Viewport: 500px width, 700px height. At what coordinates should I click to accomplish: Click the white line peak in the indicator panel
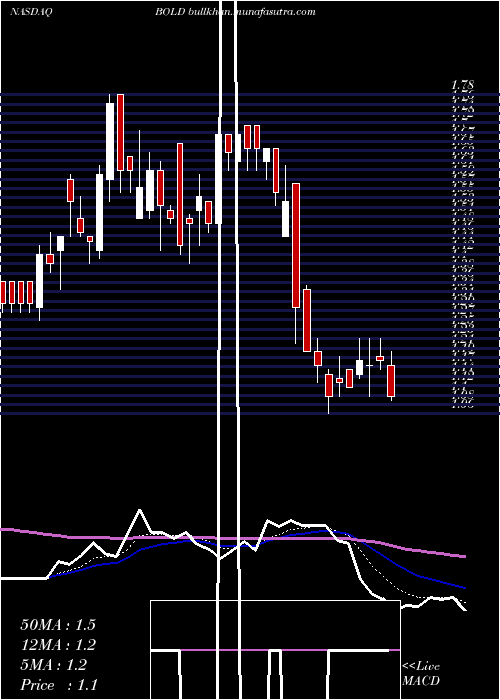pyautogui.click(x=140, y=510)
